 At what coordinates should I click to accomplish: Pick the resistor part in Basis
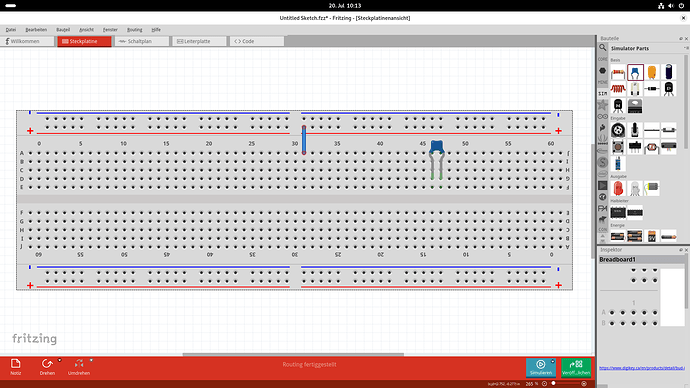coord(618,73)
